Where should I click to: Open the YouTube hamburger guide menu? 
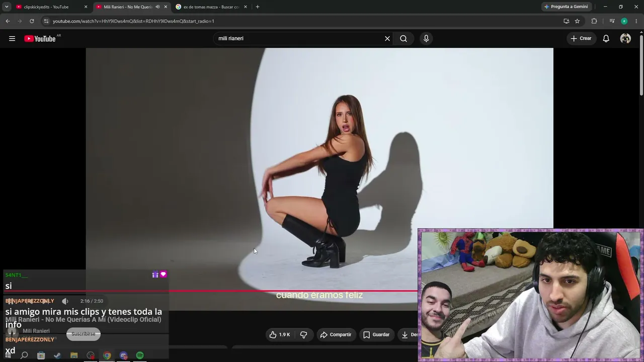click(12, 39)
